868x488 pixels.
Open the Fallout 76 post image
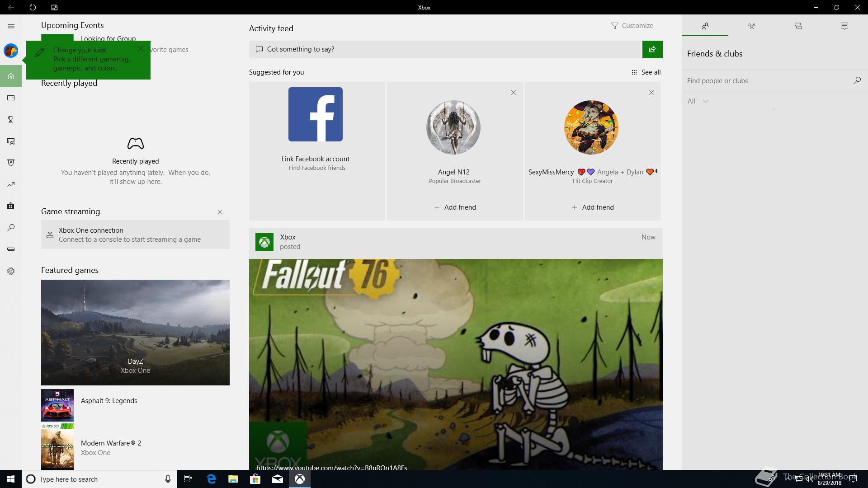tap(456, 364)
